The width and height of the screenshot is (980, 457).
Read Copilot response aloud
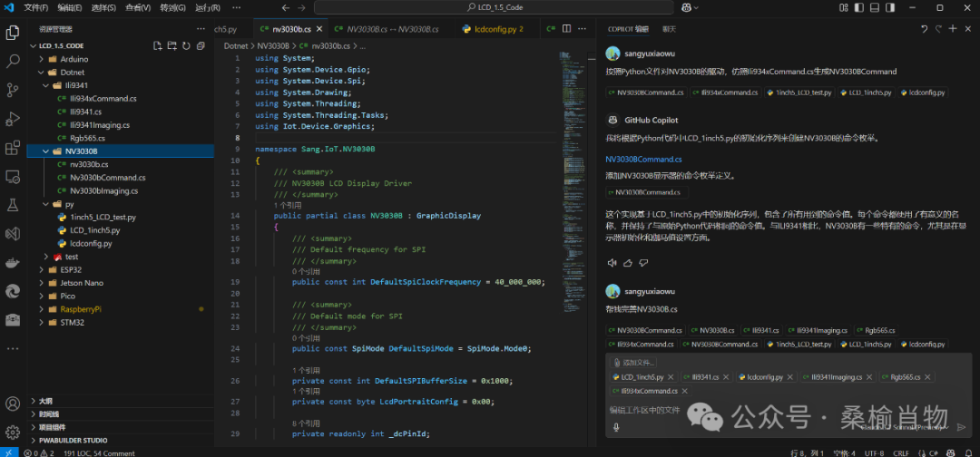(x=612, y=263)
